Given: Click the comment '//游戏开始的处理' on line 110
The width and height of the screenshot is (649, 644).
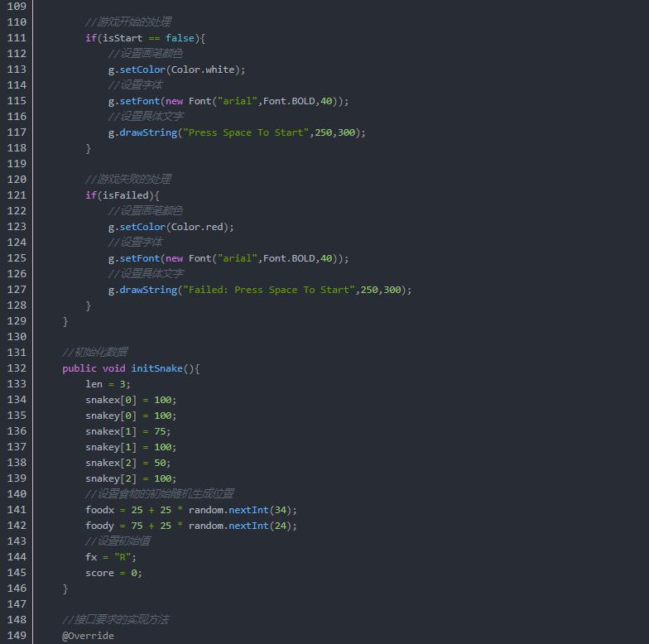Looking at the screenshot, I should [127, 22].
